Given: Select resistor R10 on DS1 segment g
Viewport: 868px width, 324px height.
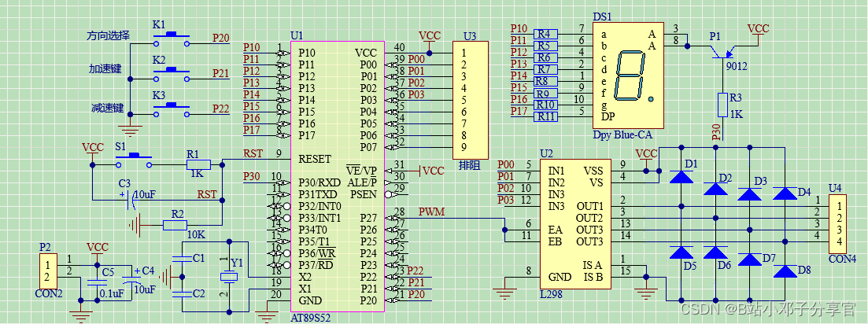Looking at the screenshot, I should pyautogui.click(x=546, y=105).
